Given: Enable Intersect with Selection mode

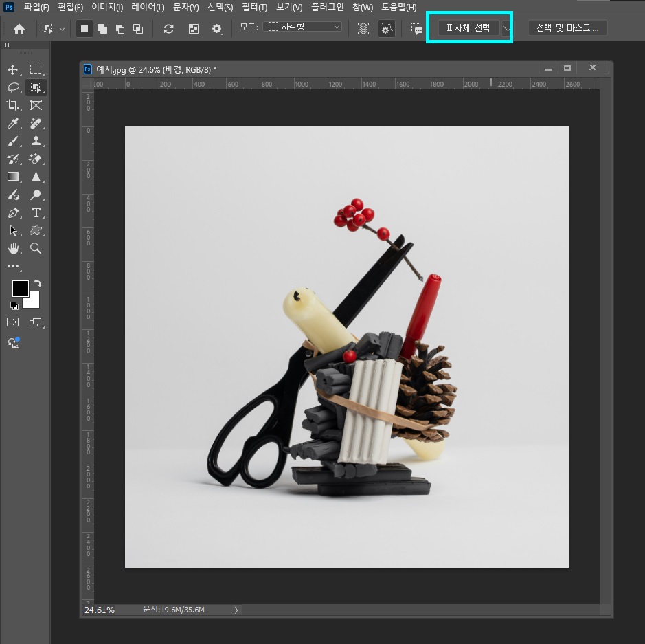Looking at the screenshot, I should pos(138,29).
